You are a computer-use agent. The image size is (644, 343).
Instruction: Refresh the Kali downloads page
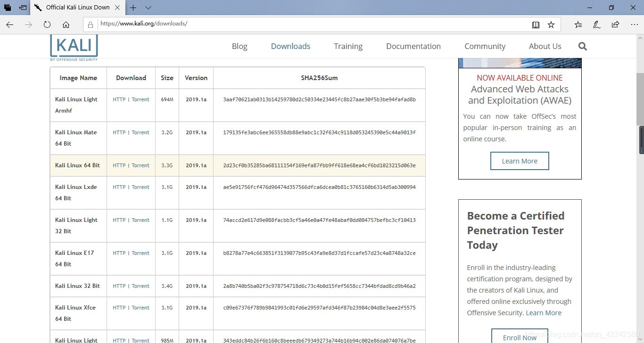(47, 24)
